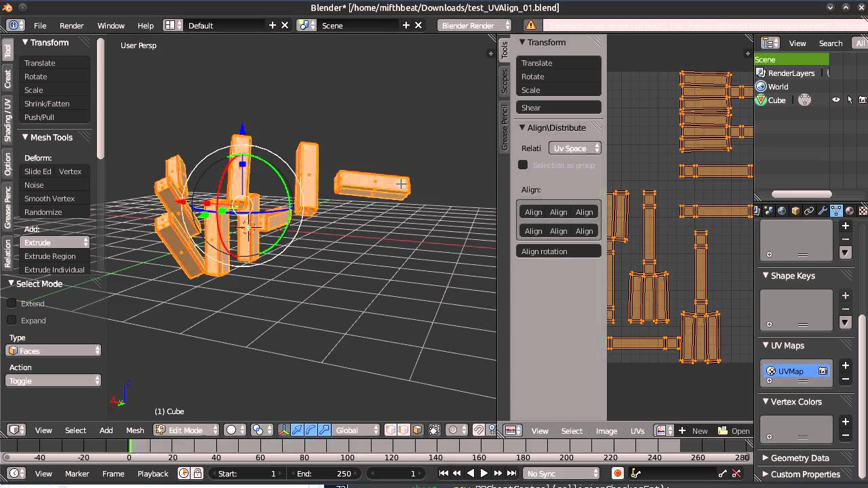This screenshot has height=488, width=868.
Task: Click the rotate manipulator arc icon
Action: pos(311,430)
